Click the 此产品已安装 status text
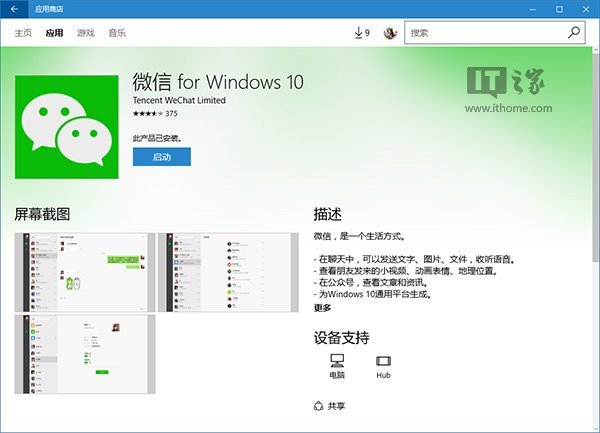The width and height of the screenshot is (600, 433). pos(157,138)
